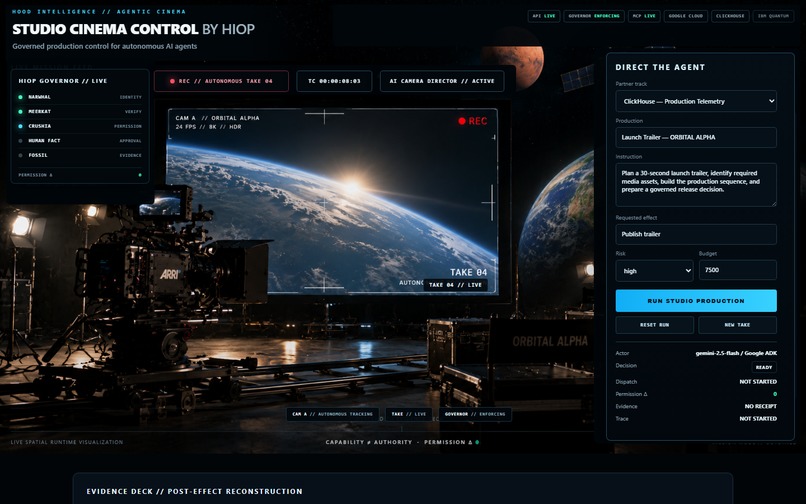
Task: Click the green status dot beside MEERKAT
Action: (x=21, y=111)
